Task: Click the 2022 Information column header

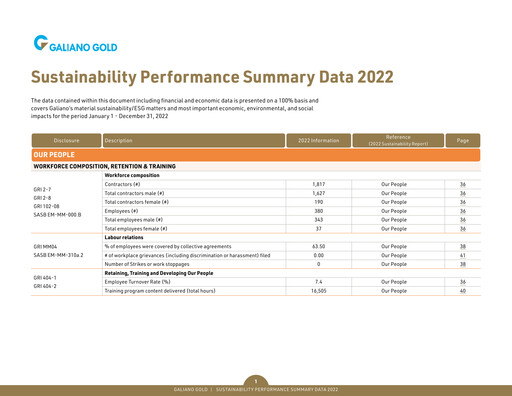Action: click(x=319, y=140)
